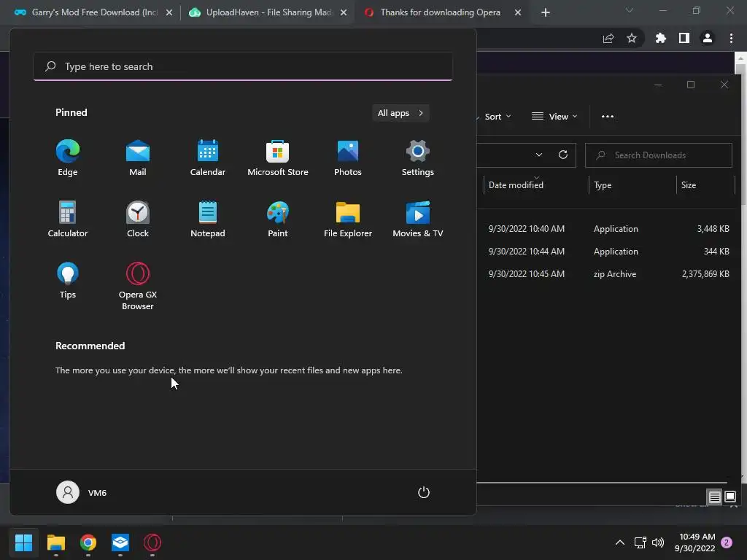The image size is (747, 560).
Task: Switch Explorer to details view
Action: tap(714, 497)
